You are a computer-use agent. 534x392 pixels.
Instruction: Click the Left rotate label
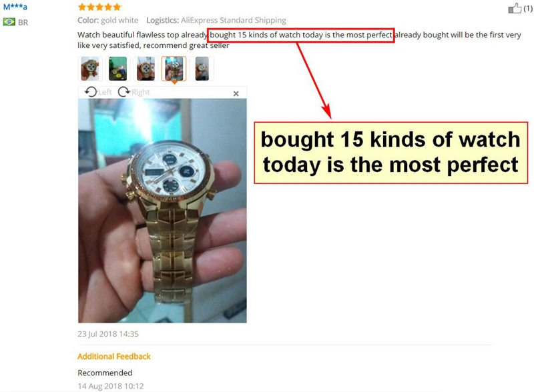[105, 92]
